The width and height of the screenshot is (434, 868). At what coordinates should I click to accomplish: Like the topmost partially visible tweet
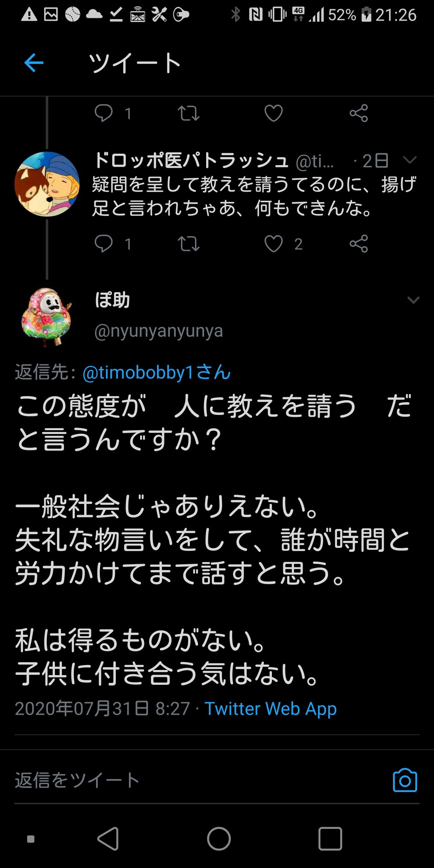[273, 113]
